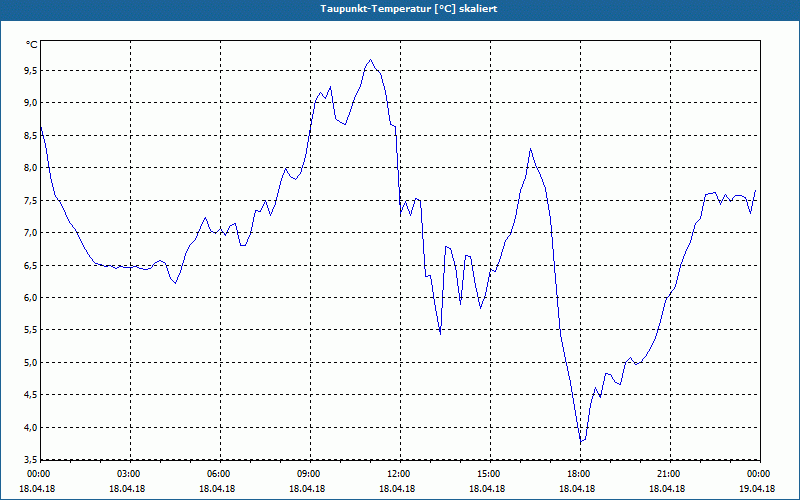Click the 9,0 y-axis value
The height and width of the screenshot is (500, 800).
[x=31, y=103]
